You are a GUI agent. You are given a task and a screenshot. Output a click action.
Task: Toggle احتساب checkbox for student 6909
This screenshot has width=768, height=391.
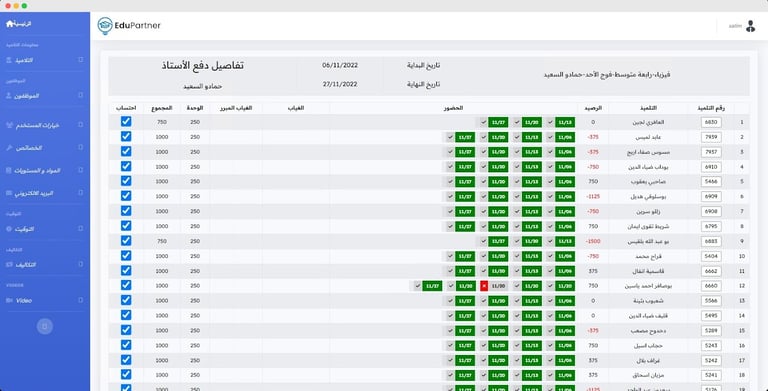(x=126, y=196)
